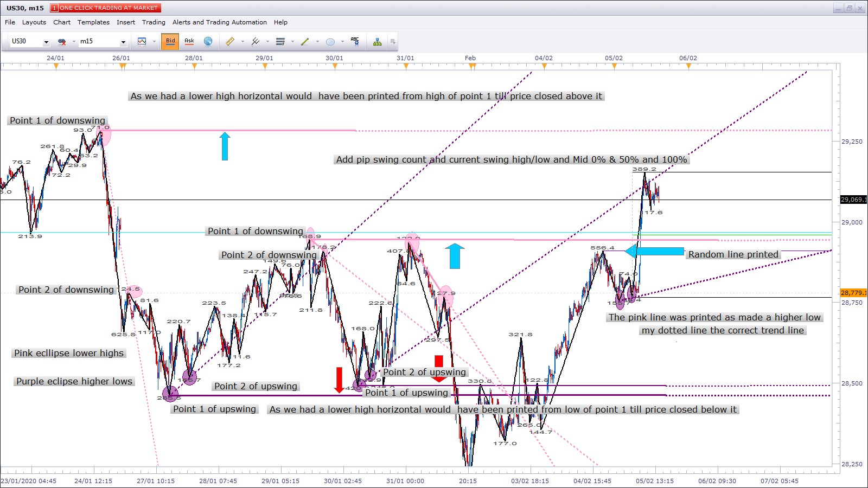Click the current price 29,069 tag
This screenshot has width=868, height=488.
click(x=853, y=200)
